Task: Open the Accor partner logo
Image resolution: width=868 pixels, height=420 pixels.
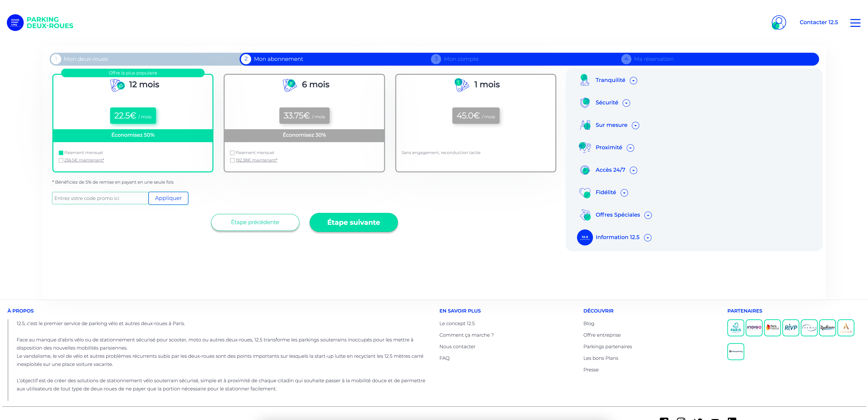Action: (846, 328)
